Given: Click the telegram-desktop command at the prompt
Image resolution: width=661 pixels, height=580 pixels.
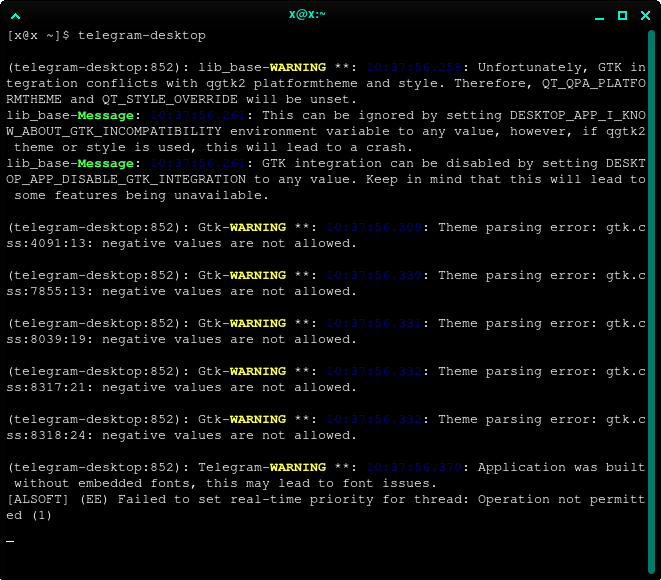Looking at the screenshot, I should click(x=142, y=35).
